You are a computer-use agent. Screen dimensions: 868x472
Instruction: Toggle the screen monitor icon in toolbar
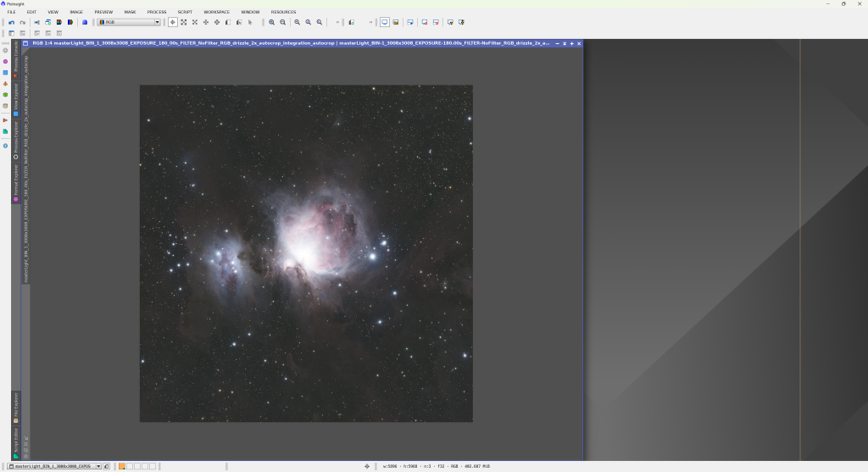384,22
